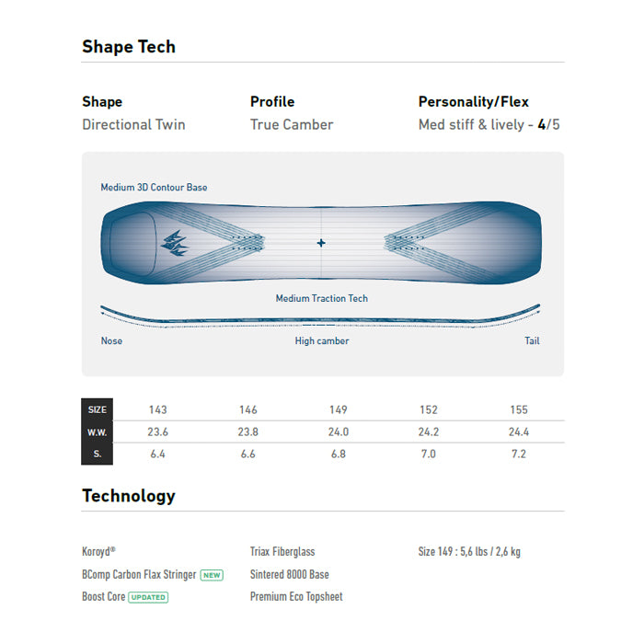Click the SIZE header cell

click(97, 409)
